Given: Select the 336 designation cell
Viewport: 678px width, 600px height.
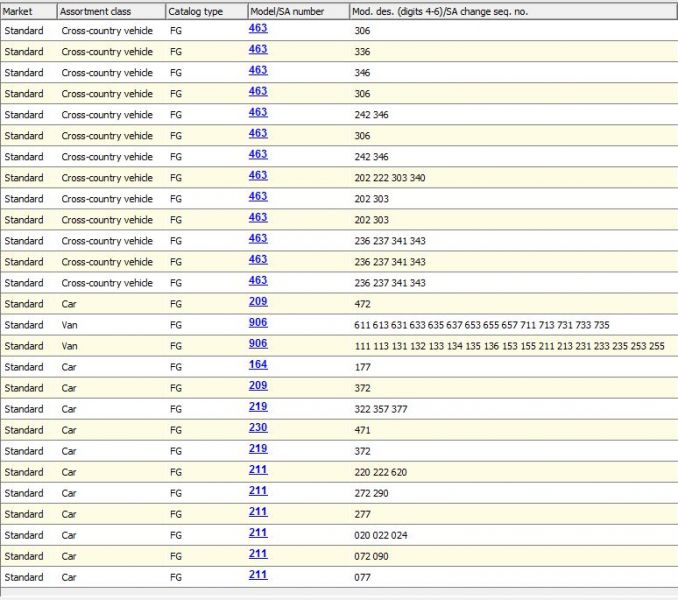Looking at the screenshot, I should (362, 52).
